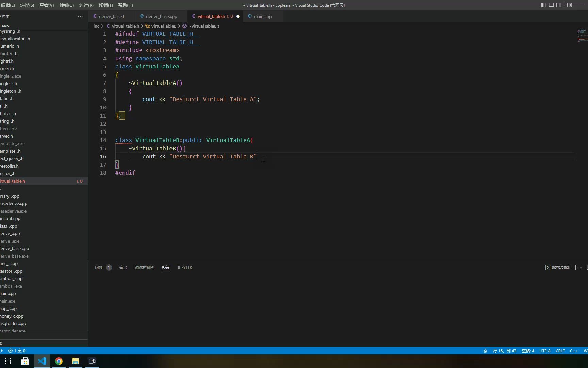
Task: Toggle secondary side bar layout icon
Action: 559,5
